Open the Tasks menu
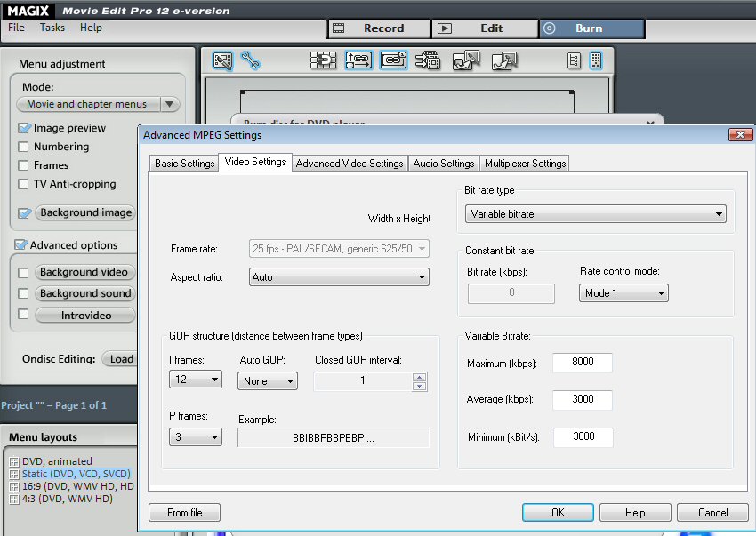 point(52,28)
